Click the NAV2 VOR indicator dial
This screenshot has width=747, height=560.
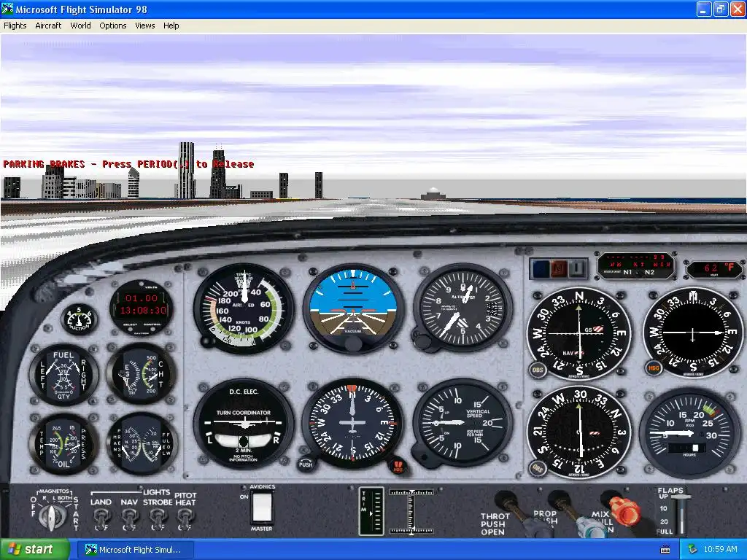(579, 432)
